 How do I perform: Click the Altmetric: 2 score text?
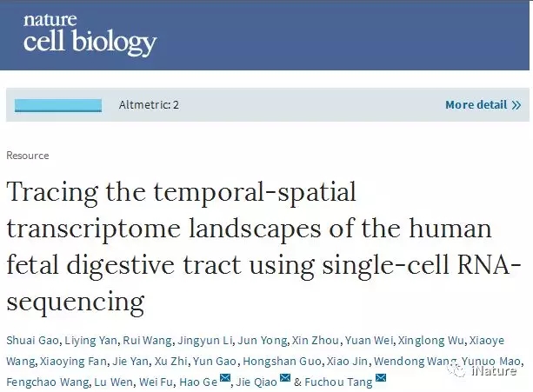pyautogui.click(x=149, y=105)
